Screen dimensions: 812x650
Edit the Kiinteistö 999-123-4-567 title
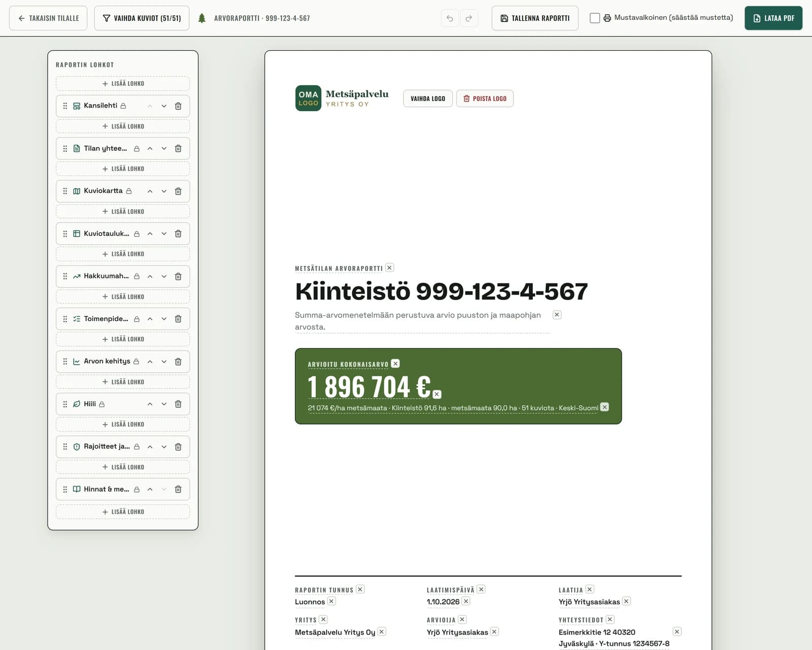(x=442, y=291)
